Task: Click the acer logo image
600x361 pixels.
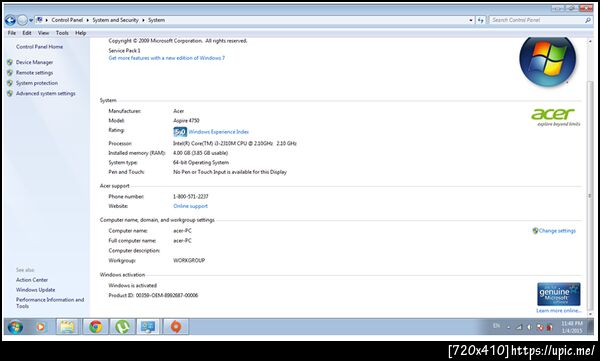Action: pyautogui.click(x=555, y=117)
